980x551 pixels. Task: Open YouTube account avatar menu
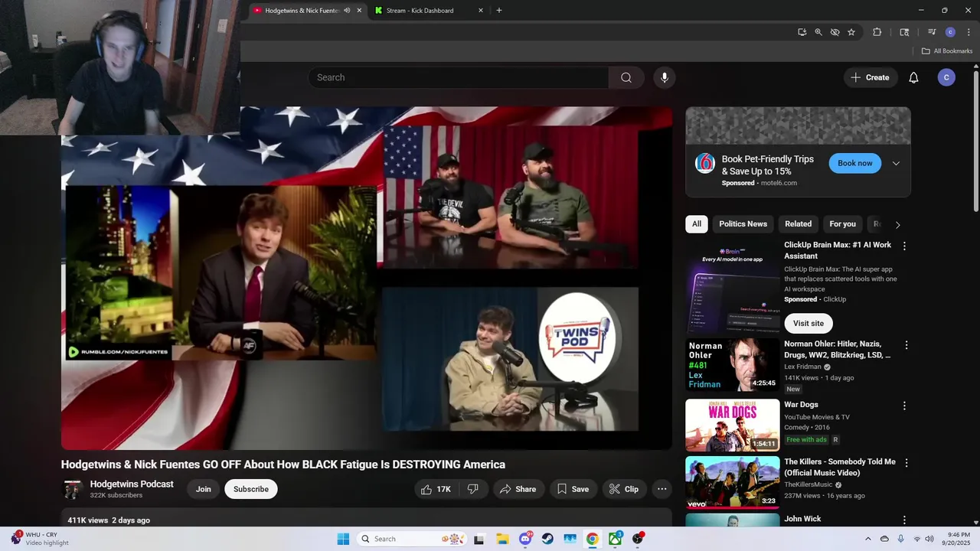(946, 77)
